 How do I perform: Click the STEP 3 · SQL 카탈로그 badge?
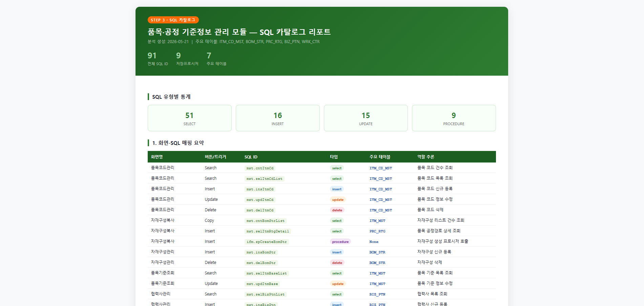173,20
